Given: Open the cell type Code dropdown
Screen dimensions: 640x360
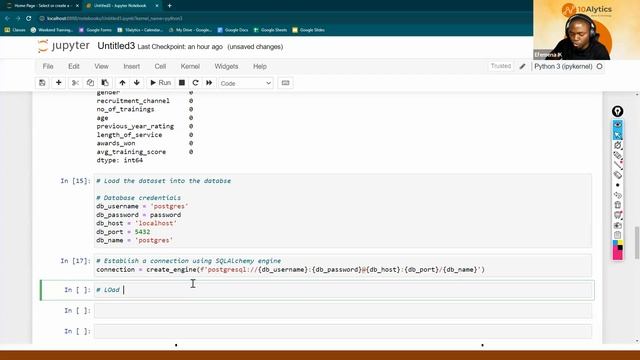Looking at the screenshot, I should 246,83.
